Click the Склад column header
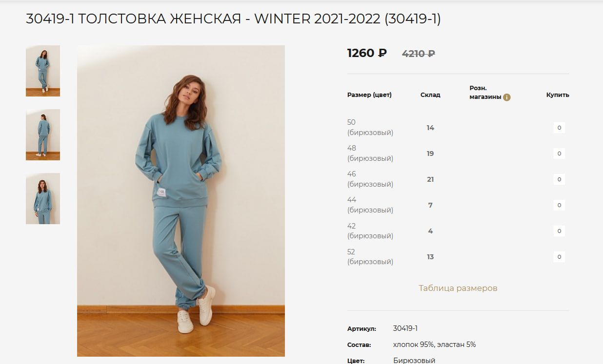The height and width of the screenshot is (364, 603). coord(430,95)
